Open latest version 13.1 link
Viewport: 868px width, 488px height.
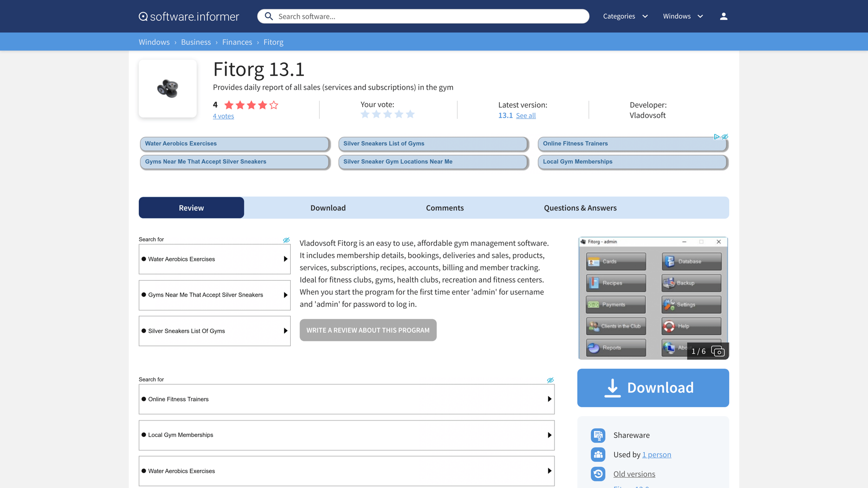coord(505,116)
